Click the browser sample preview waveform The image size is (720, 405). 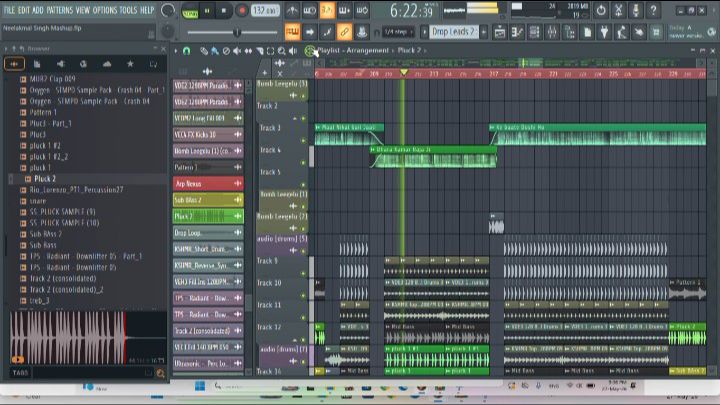pos(88,338)
